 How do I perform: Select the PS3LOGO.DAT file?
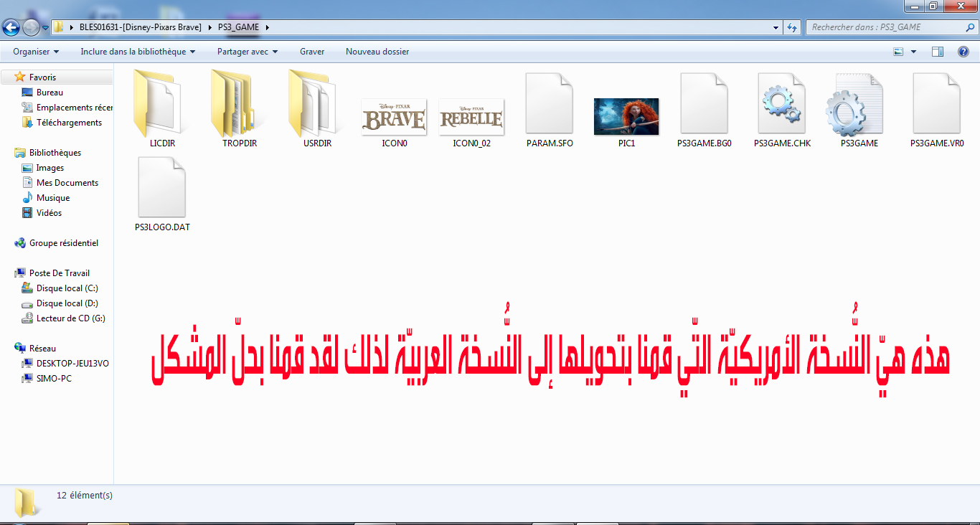[162, 188]
